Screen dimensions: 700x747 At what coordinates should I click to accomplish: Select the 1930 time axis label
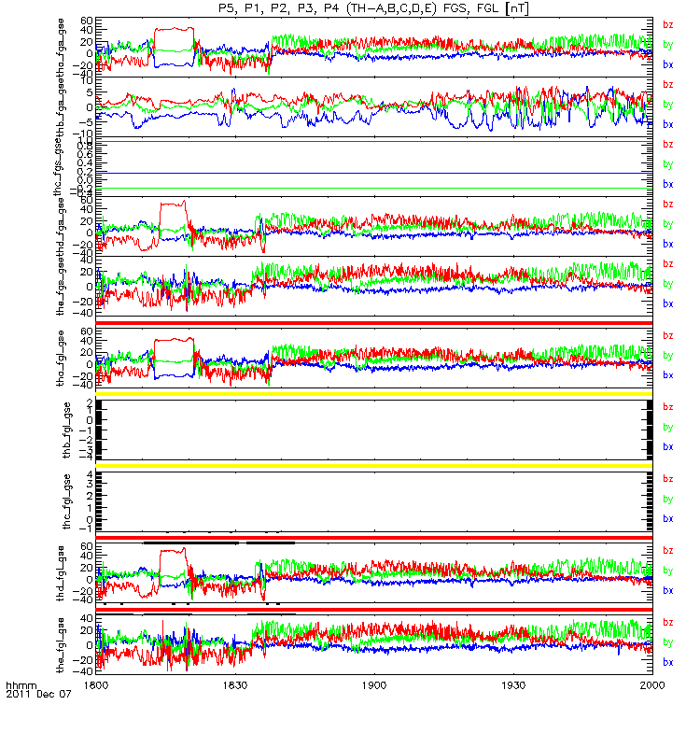point(513,685)
